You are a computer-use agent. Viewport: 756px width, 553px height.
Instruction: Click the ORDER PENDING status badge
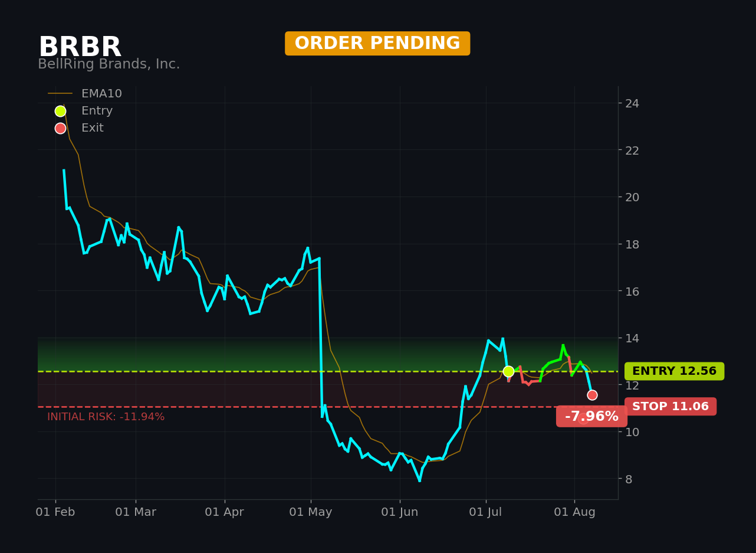point(377,44)
